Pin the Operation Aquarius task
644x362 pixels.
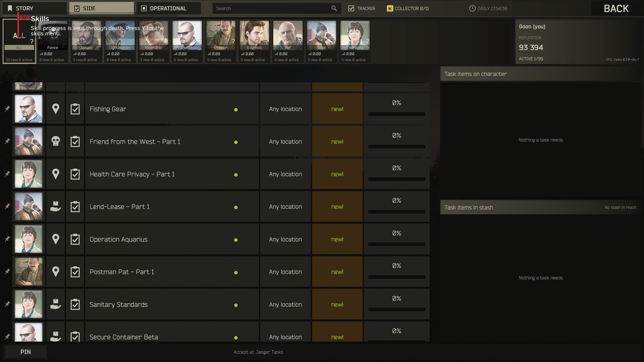(x=7, y=239)
